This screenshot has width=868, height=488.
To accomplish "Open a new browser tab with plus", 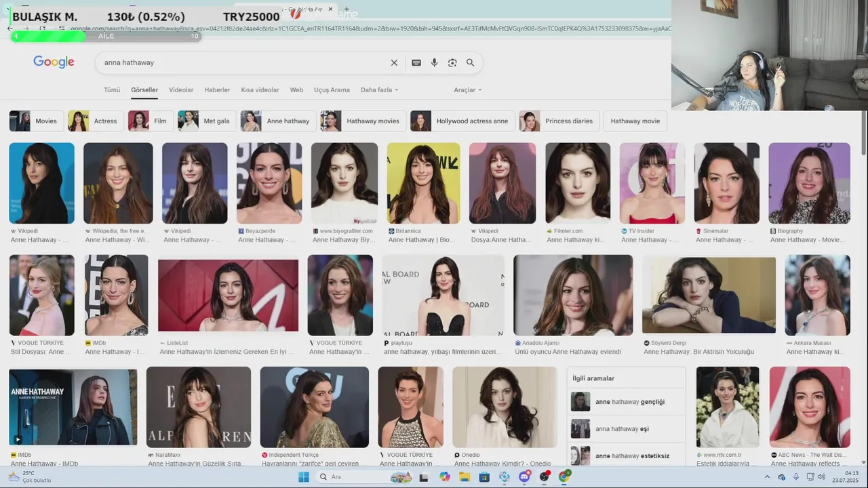I will [347, 9].
